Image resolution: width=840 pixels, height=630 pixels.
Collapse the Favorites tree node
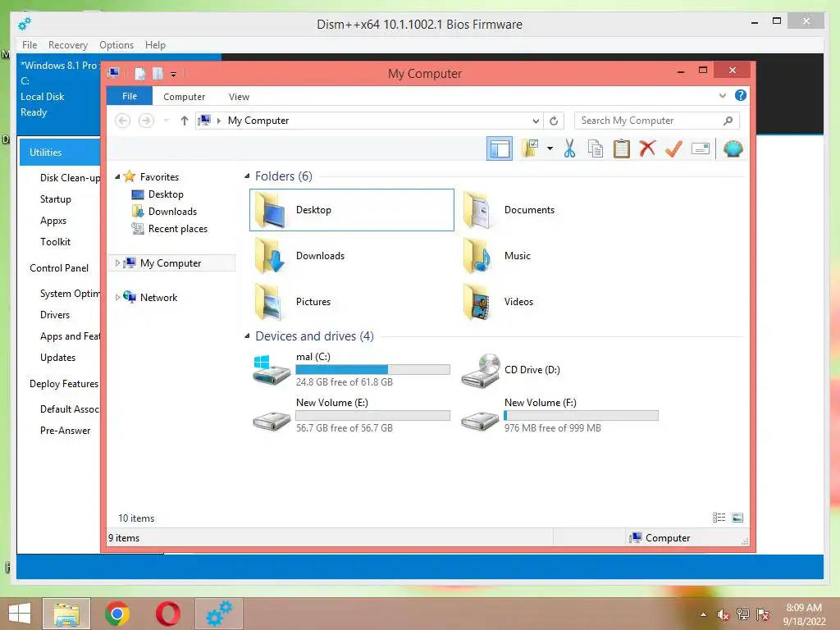point(117,176)
